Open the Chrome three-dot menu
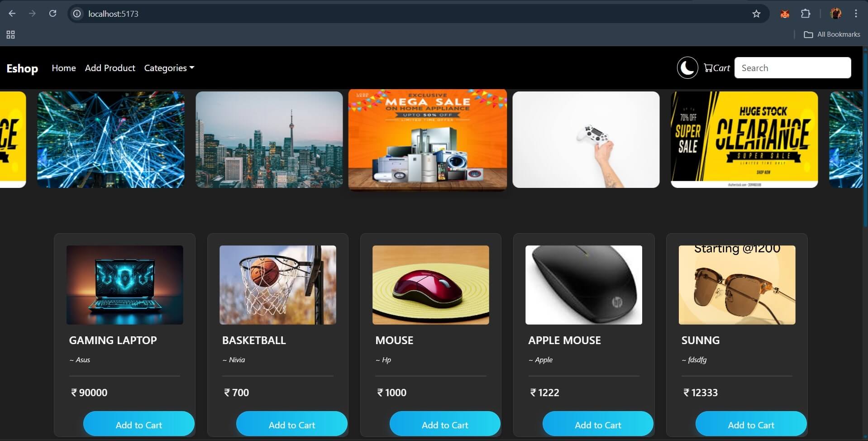This screenshot has height=441, width=868. (x=856, y=14)
